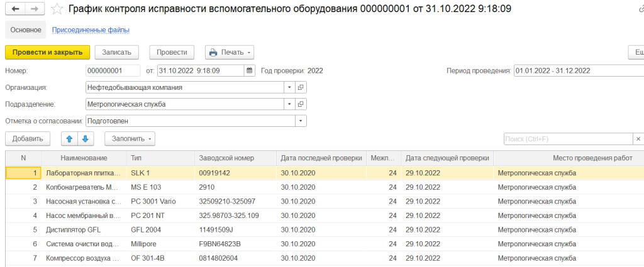
Task: Move row up with blue arrow
Action: [69, 138]
